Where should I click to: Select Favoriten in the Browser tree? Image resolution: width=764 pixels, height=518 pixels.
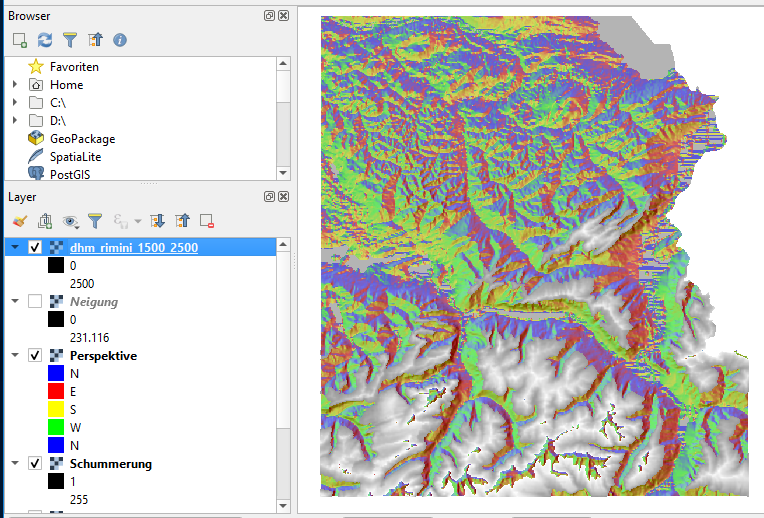pos(74,67)
